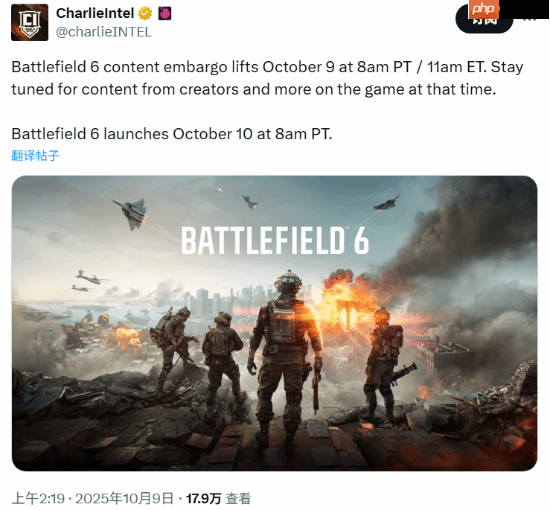The image size is (550, 510).
Task: Click the large fighter jet in the artwork
Action: (x=130, y=213)
